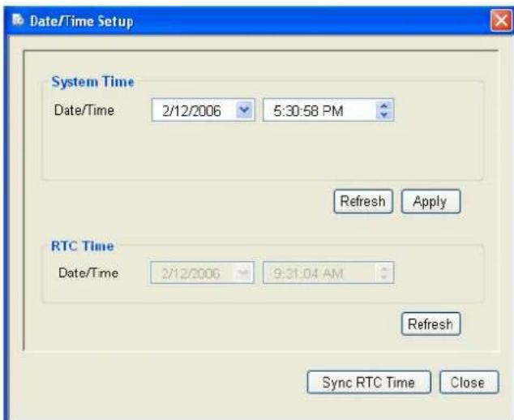The image size is (514, 420).
Task: Click the Date/Time label under System Time
Action: (84, 110)
